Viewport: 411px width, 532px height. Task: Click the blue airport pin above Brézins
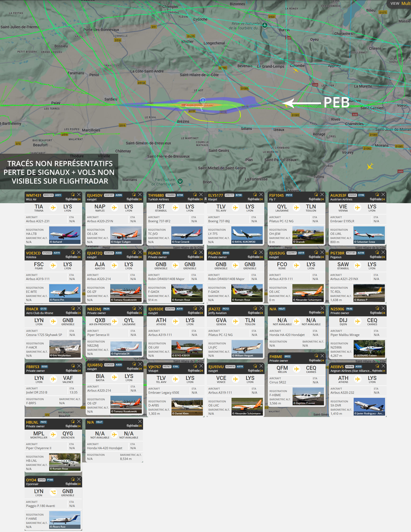tap(203, 101)
